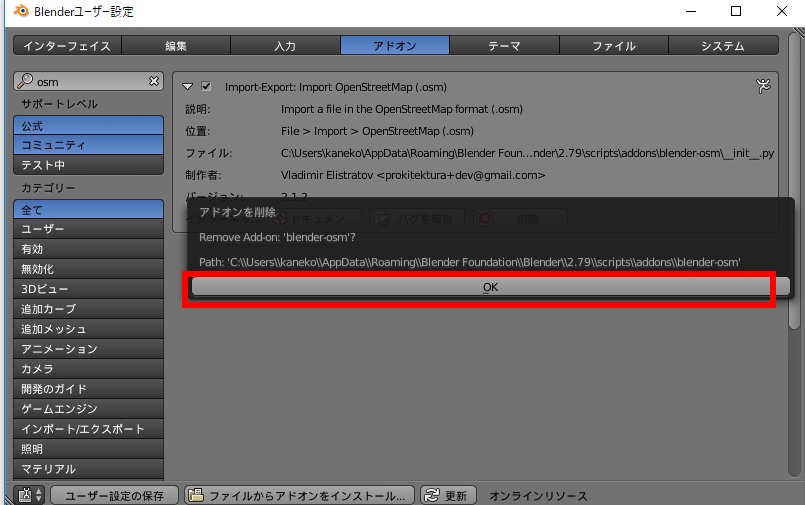The width and height of the screenshot is (805, 505).
Task: Click the author Vladimir Elistratov text
Action: [413, 175]
